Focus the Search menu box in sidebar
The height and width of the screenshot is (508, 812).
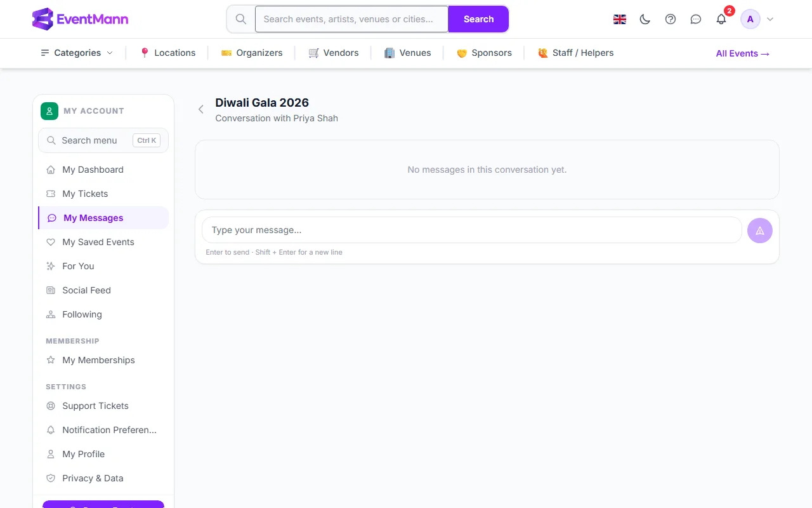coord(103,140)
